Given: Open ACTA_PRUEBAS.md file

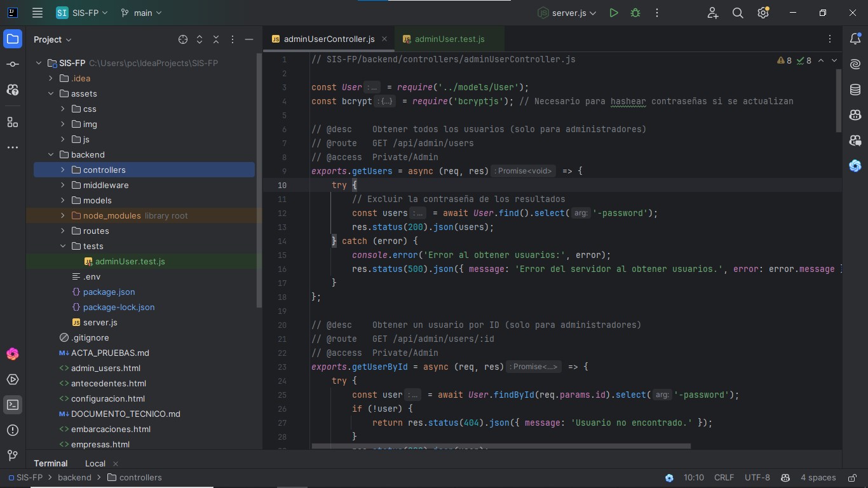Looking at the screenshot, I should (x=110, y=353).
